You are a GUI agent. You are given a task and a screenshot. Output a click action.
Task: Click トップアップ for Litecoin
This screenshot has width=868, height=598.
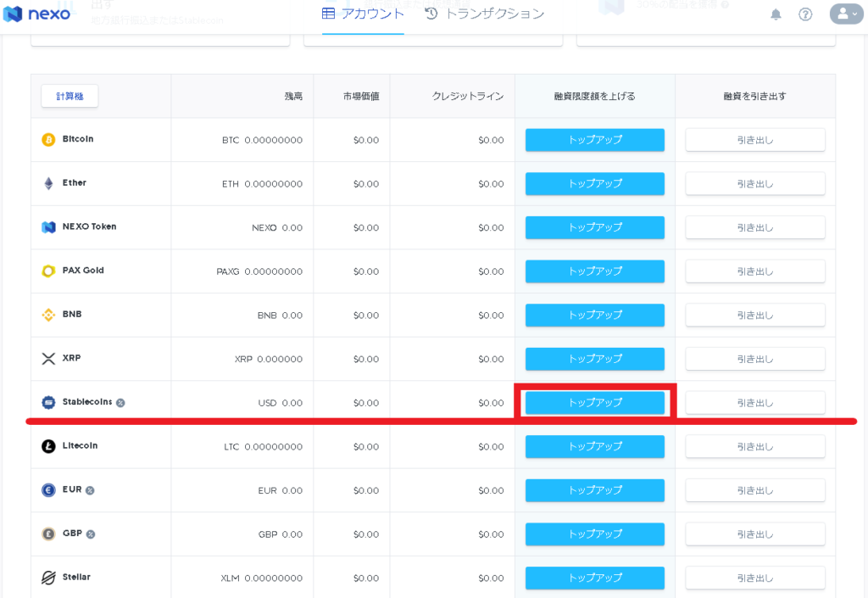click(x=595, y=446)
